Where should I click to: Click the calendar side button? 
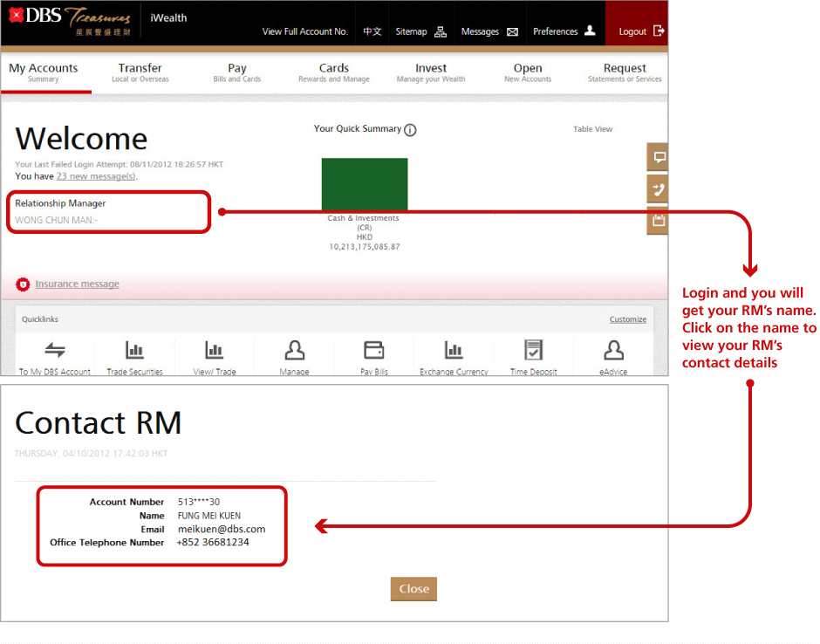pos(659,221)
